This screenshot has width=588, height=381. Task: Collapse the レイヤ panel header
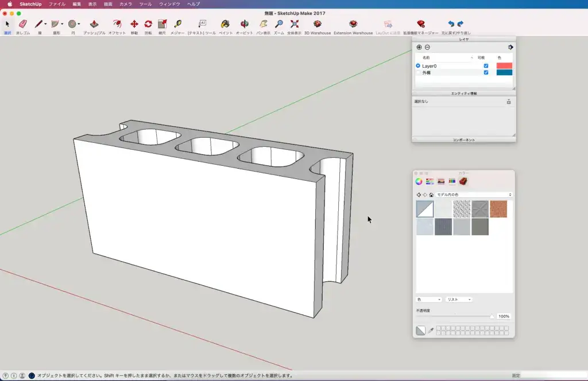click(x=464, y=40)
